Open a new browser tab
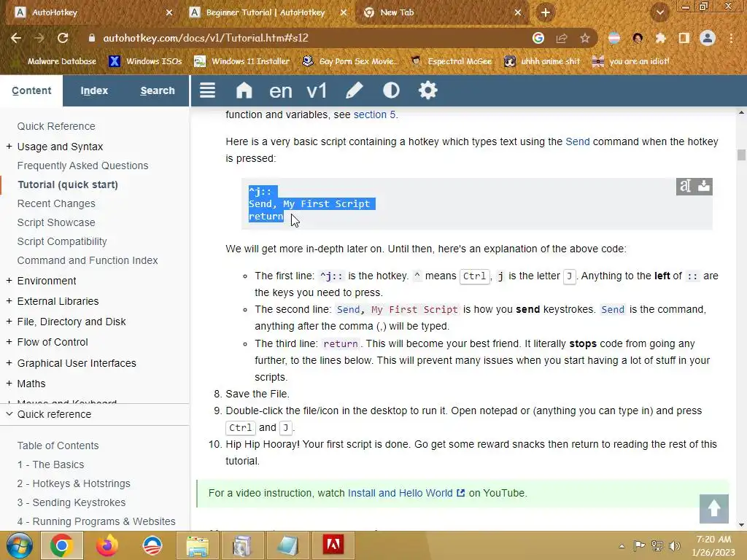Image resolution: width=747 pixels, height=560 pixels. 546,12
